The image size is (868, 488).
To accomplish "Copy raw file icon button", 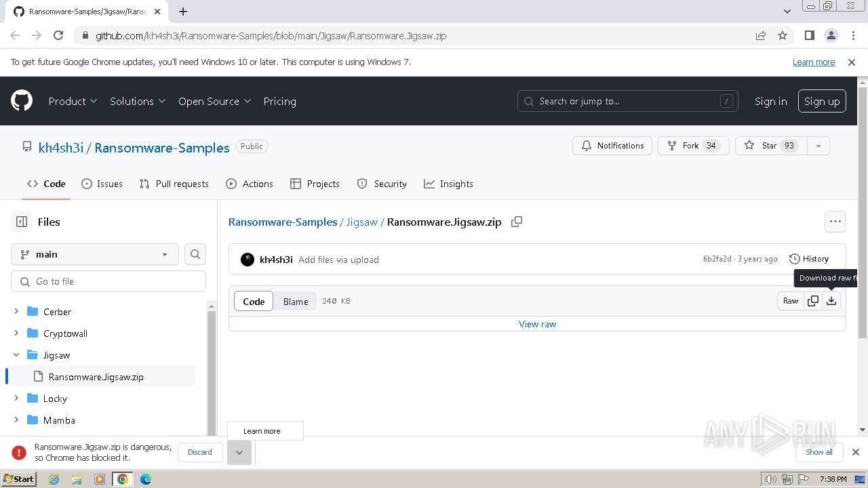I will point(813,301).
